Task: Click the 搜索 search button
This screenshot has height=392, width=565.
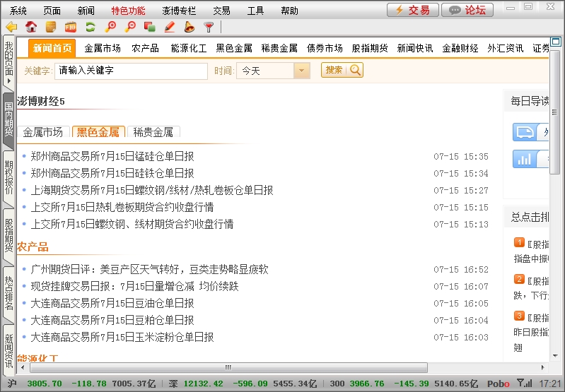Action: [342, 70]
